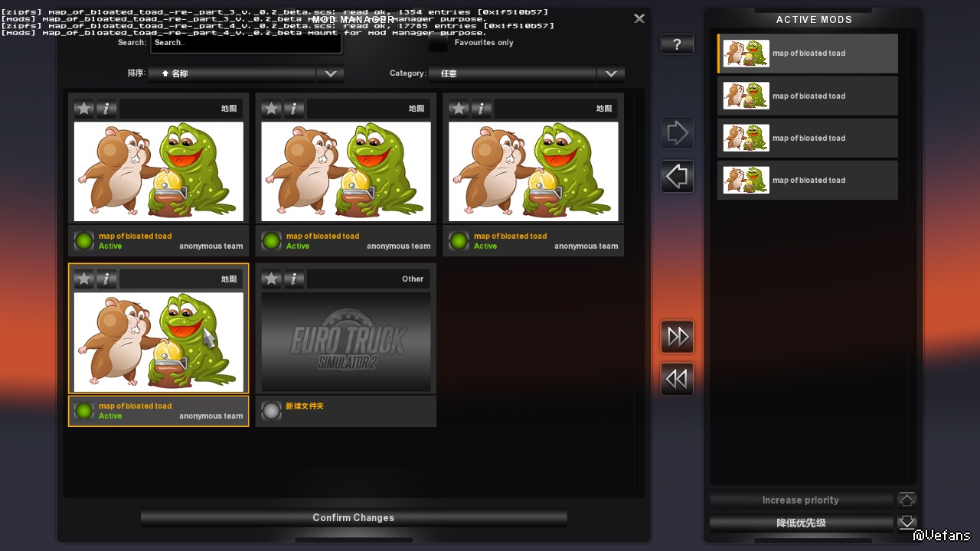
Task: Favourite the 新建文件夹 mod with its star
Action: 271,279
